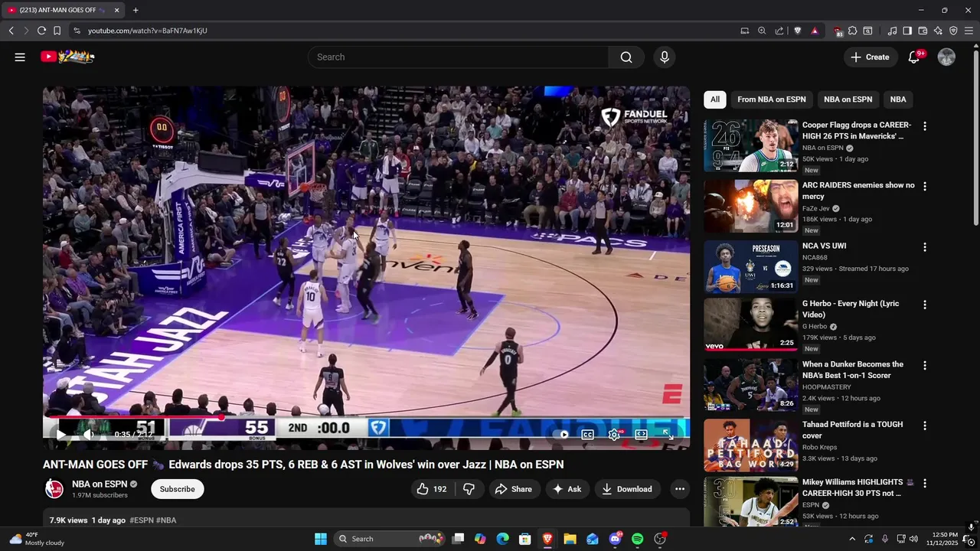Show hidden system tray icons
980x551 pixels.
[x=852, y=539]
